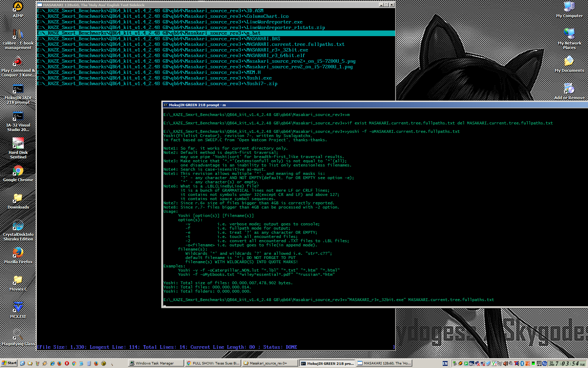Click the Start button
Screen dimensions: 588x368
click(9, 363)
